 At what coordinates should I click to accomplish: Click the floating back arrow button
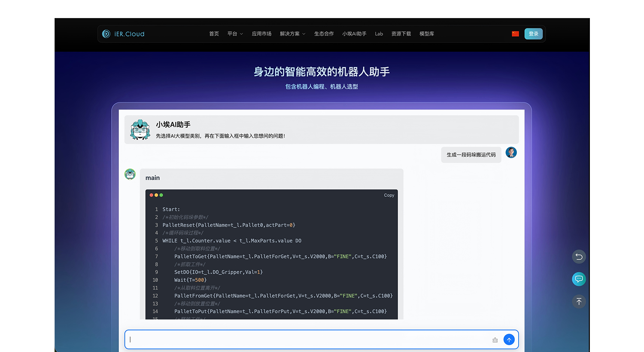(579, 257)
